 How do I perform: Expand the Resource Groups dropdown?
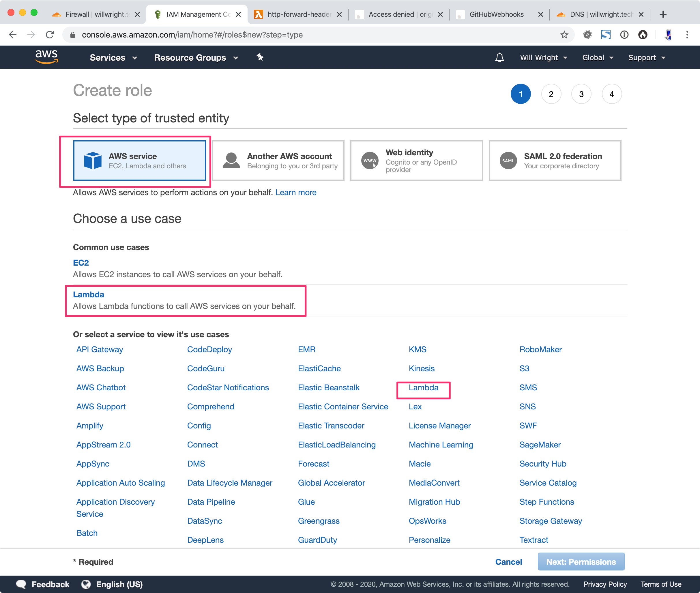click(196, 57)
